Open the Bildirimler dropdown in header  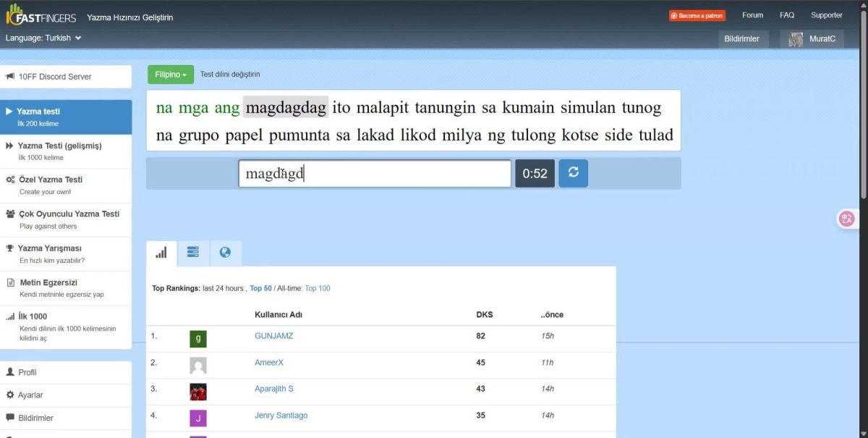[x=741, y=39]
